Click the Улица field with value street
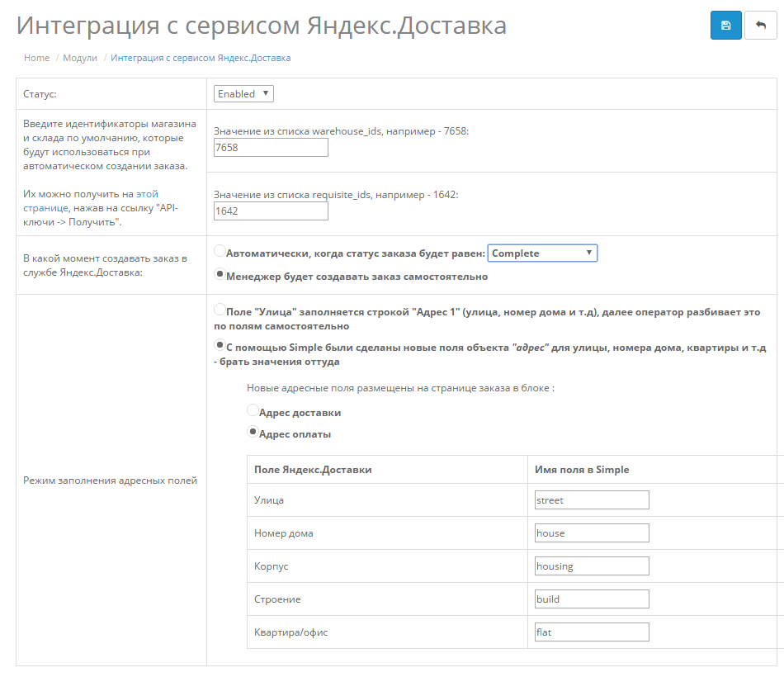The width and height of the screenshot is (784, 677). (592, 499)
